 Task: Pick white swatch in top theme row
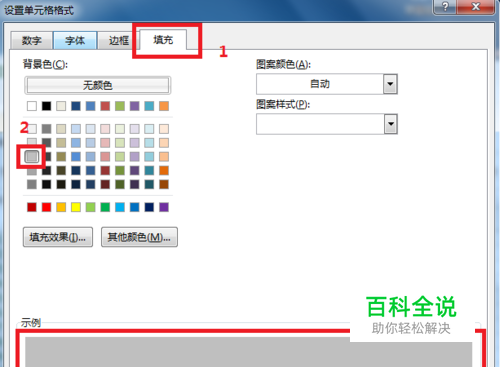tap(32, 106)
